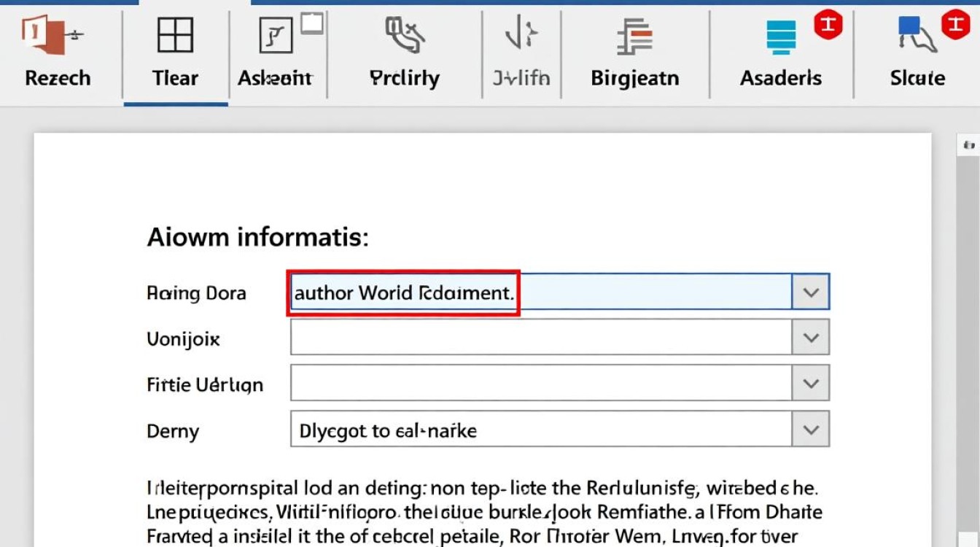Open the Birgjeatn ribbon icon
980x547 pixels.
pos(634,36)
